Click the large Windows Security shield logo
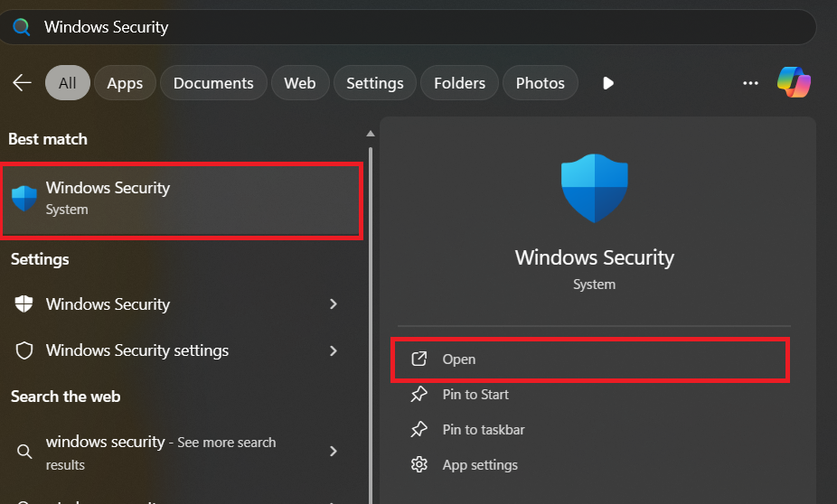This screenshot has height=504, width=837. coord(595,189)
